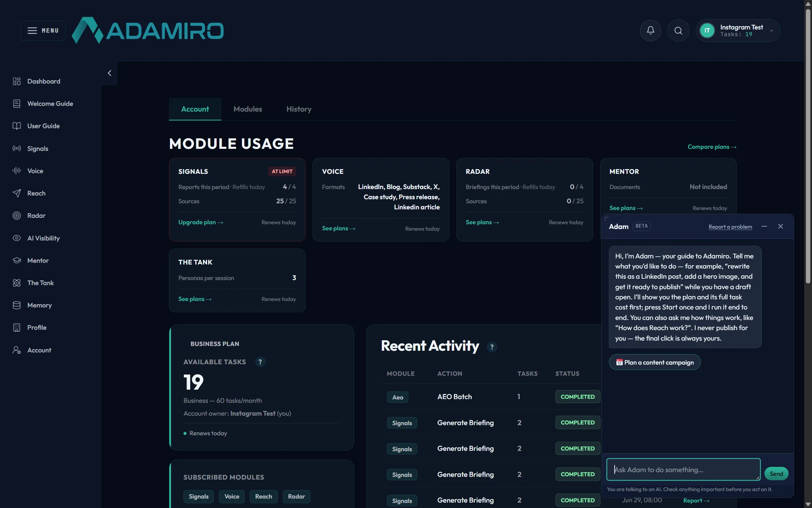Open the notifications bell
This screenshot has height=508, width=812.
(650, 30)
